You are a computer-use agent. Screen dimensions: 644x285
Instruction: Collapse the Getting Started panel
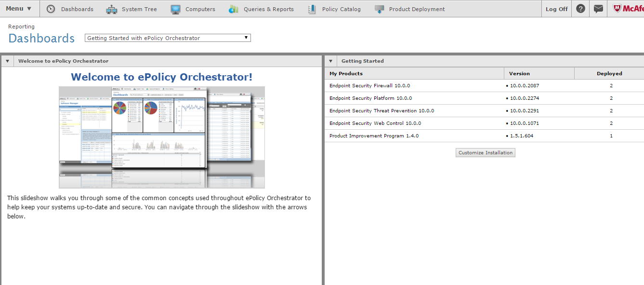pos(330,61)
